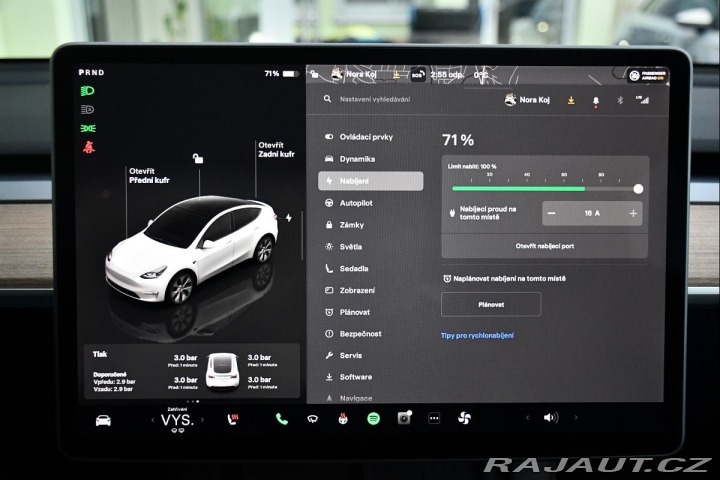This screenshot has height=480, width=720.
Task: Increase charging current with plus button
Action: pos(633,213)
